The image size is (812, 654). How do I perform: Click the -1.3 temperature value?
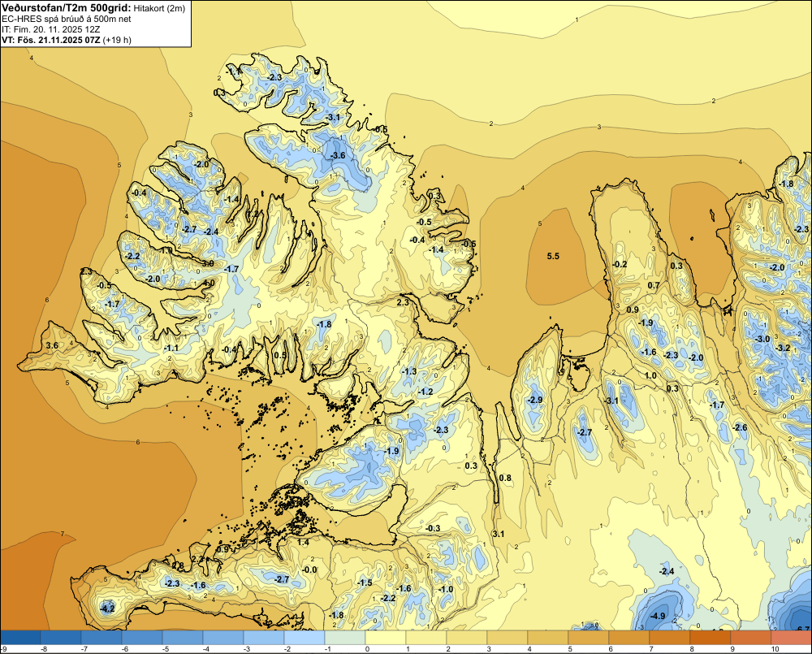(x=409, y=371)
